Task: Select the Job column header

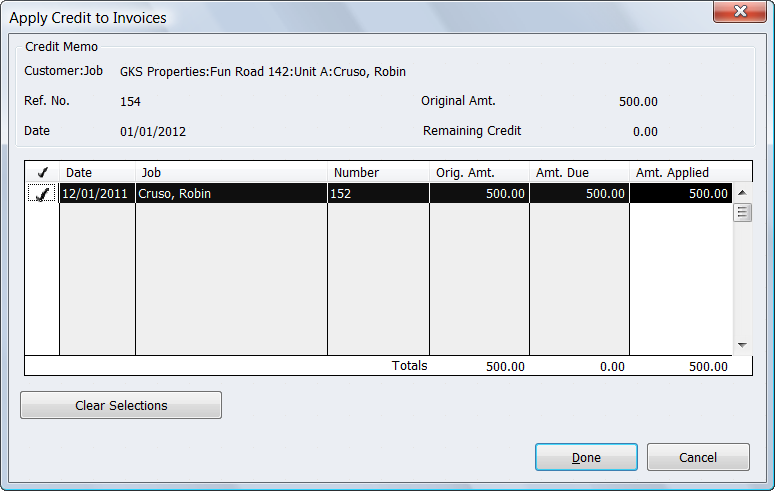Action: 231,173
